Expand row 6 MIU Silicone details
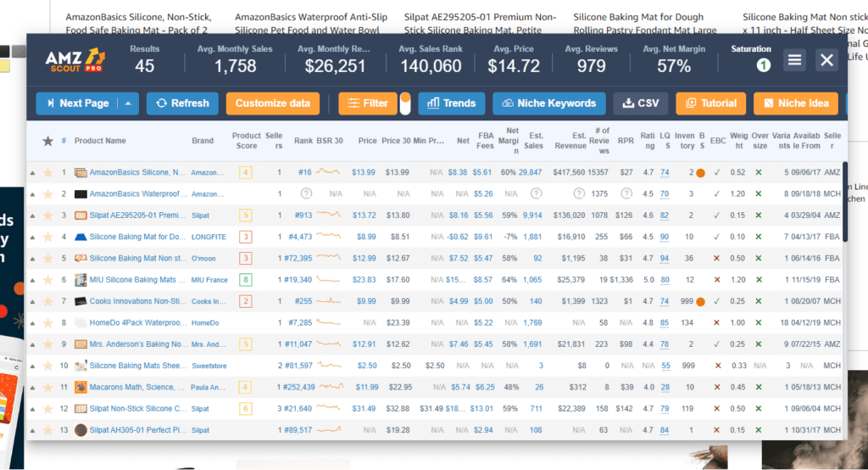 tap(32, 281)
